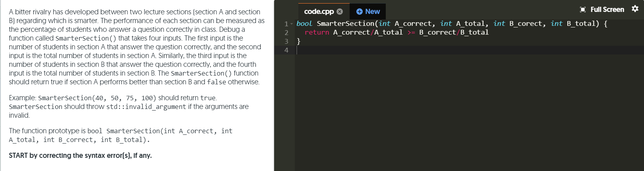This screenshot has width=644, height=171.
Task: Open editor settings gear icon
Action: tap(635, 9)
